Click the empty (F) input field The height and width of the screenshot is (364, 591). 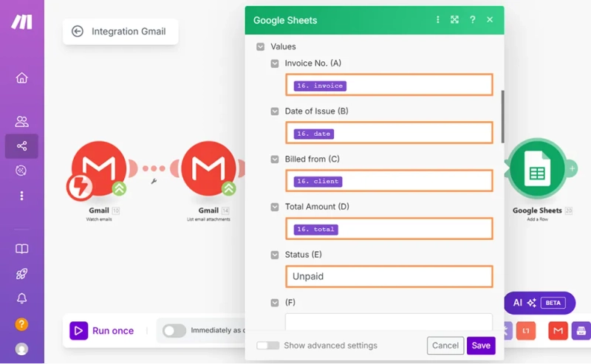pyautogui.click(x=389, y=322)
